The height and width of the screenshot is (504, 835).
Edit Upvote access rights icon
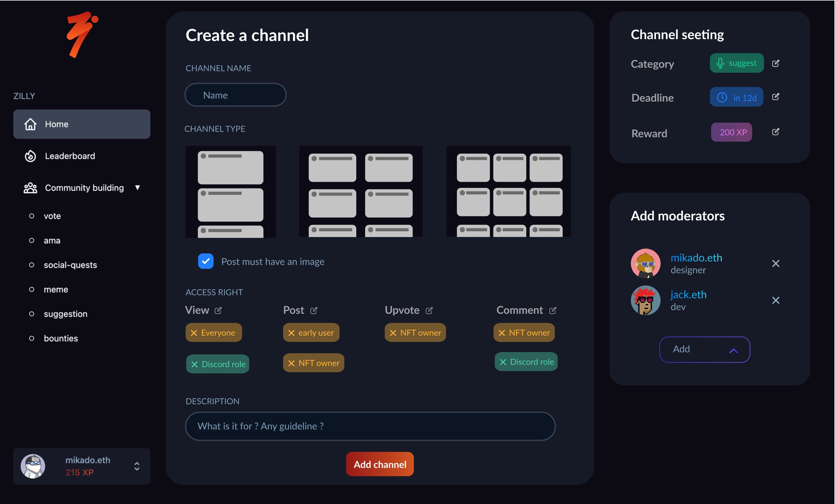coord(429,310)
